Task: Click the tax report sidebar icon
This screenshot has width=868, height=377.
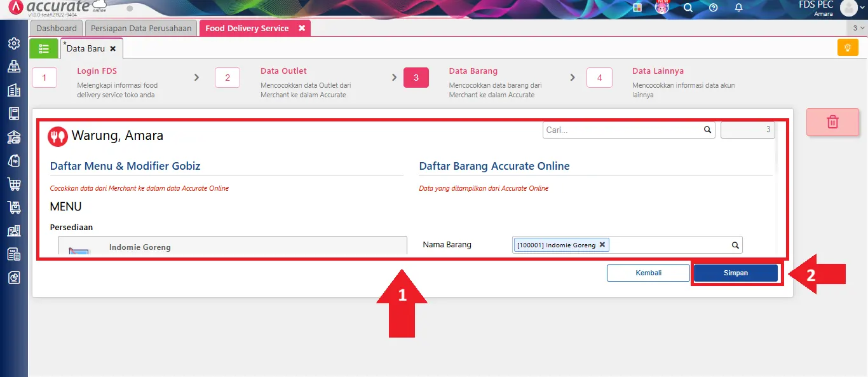Action: coord(13,254)
